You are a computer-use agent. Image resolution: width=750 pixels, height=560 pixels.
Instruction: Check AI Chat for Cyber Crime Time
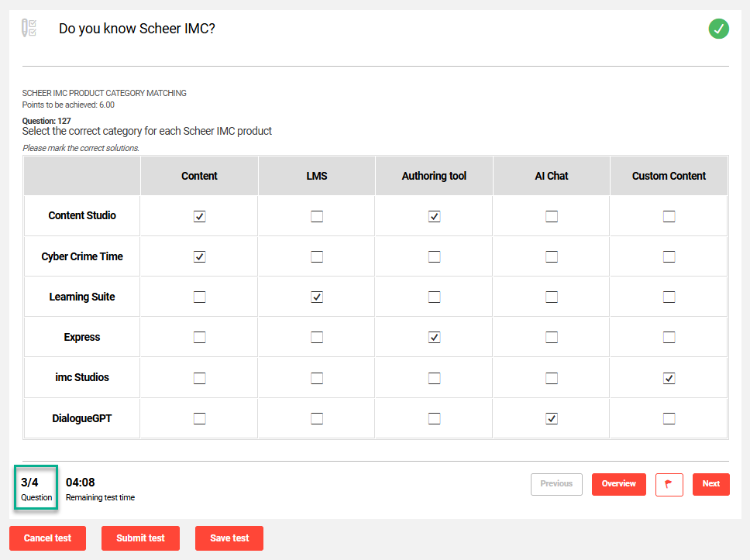coord(552,257)
